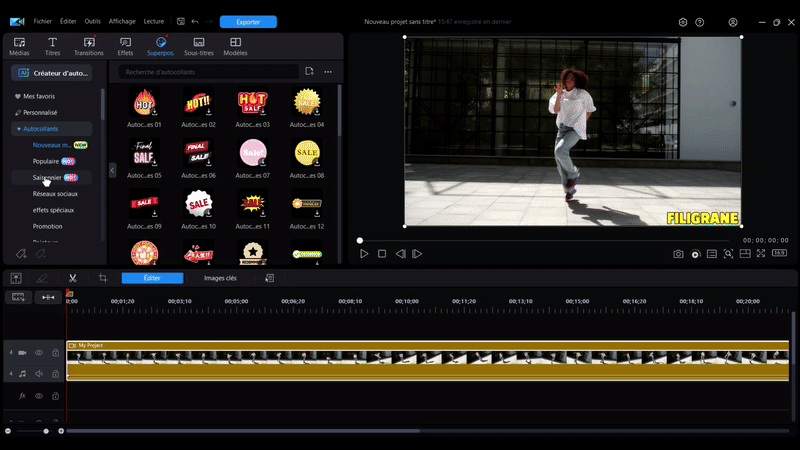800x450 pixels.
Task: Toggle video track 4 visibility eye
Action: point(39,353)
